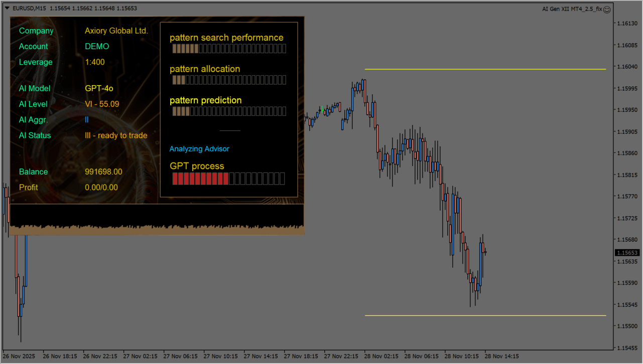643x364 pixels.
Task: Click the pattern prediction progress bar
Action: (x=229, y=111)
